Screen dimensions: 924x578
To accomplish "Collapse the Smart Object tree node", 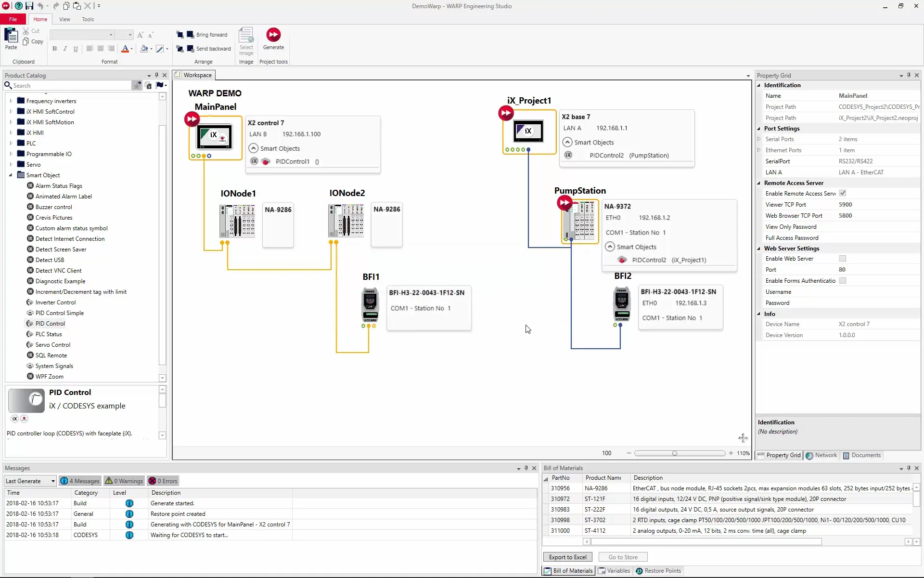I will pos(11,175).
